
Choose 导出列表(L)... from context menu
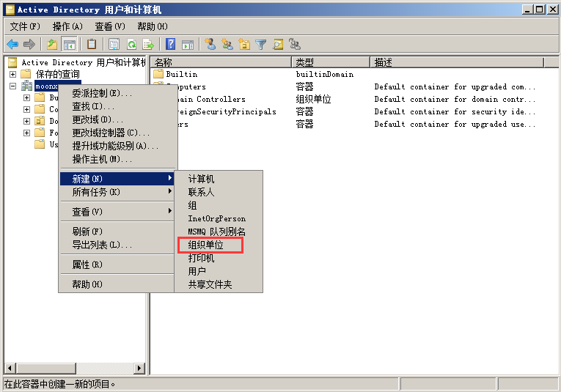click(x=117, y=245)
